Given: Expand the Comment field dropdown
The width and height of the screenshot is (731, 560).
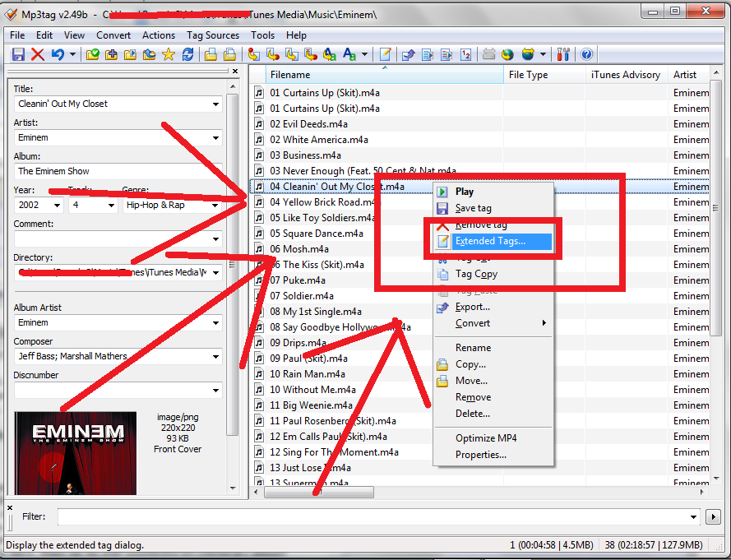Looking at the screenshot, I should coord(215,239).
